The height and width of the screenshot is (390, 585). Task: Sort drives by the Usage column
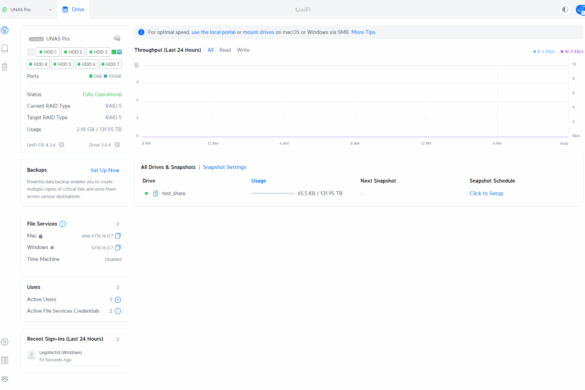tap(259, 181)
